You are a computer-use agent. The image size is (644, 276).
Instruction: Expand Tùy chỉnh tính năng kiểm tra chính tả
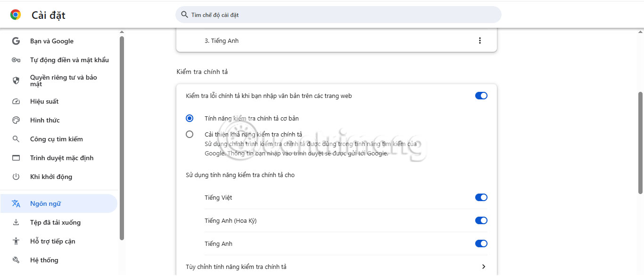(483, 266)
